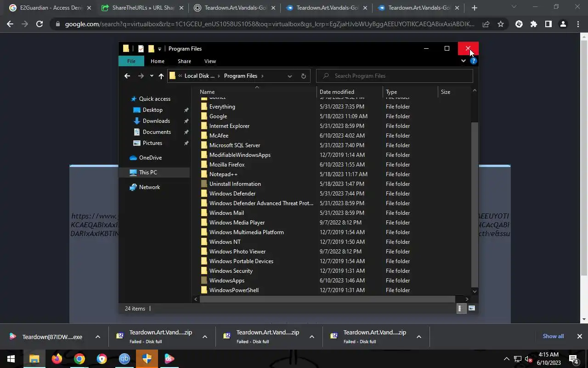Click the vertical scrollbar in file list

click(475, 204)
